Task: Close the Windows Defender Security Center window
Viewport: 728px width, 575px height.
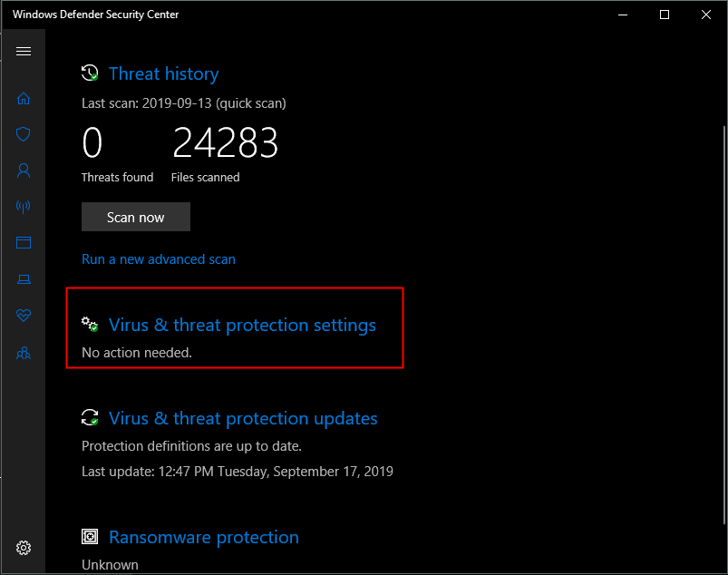Action: click(706, 15)
